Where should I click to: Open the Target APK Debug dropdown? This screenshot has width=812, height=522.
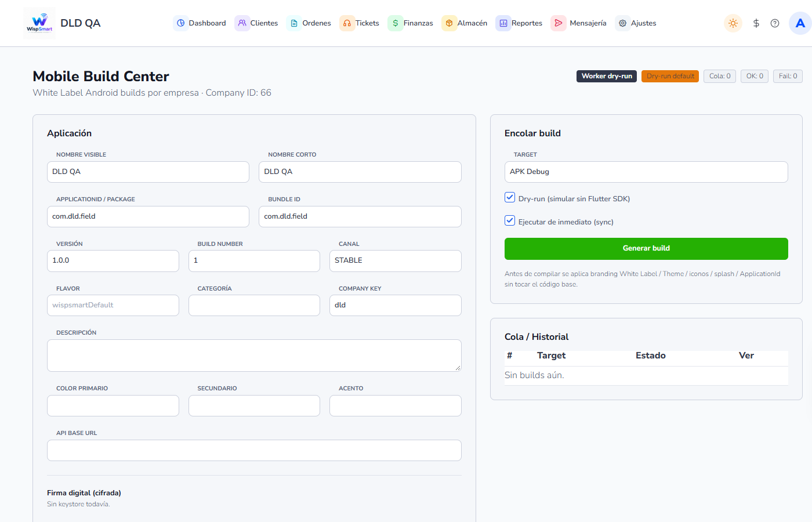646,172
